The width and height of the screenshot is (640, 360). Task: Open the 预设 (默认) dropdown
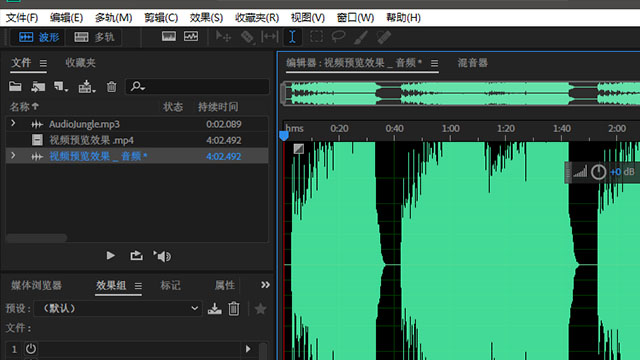tap(118, 309)
